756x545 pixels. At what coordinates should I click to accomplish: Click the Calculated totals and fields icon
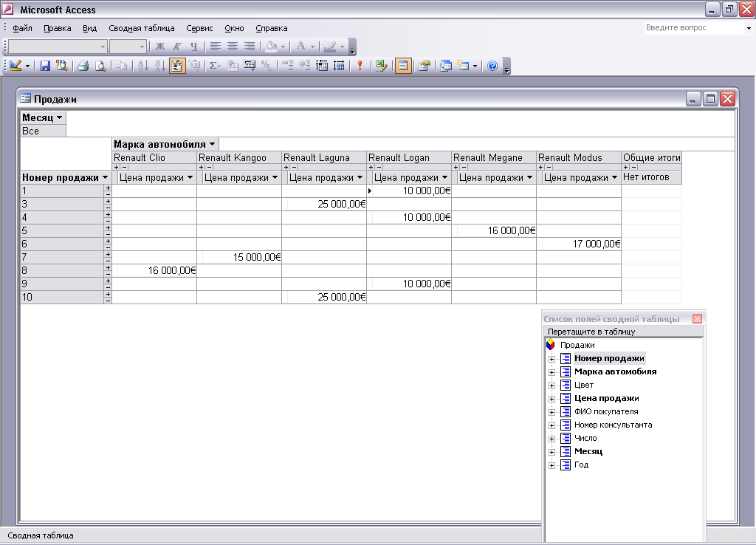pyautogui.click(x=250, y=66)
